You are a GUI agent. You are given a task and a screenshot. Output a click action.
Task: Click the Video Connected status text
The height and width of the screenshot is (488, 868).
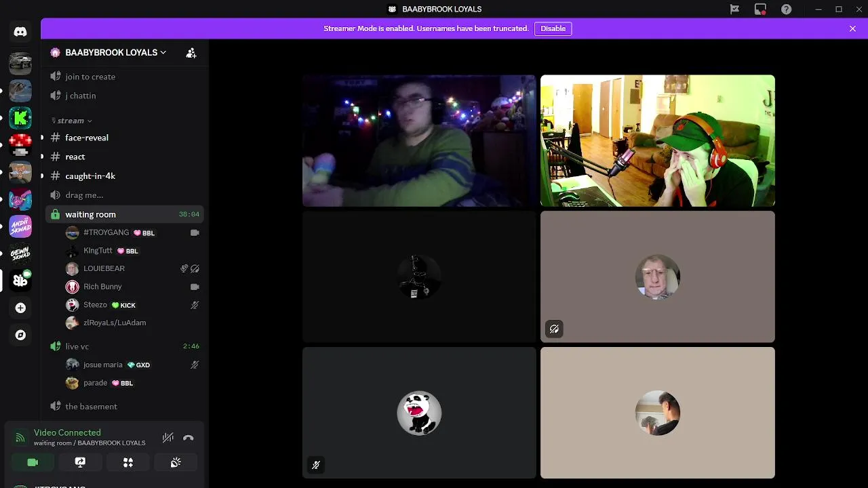pos(67,432)
